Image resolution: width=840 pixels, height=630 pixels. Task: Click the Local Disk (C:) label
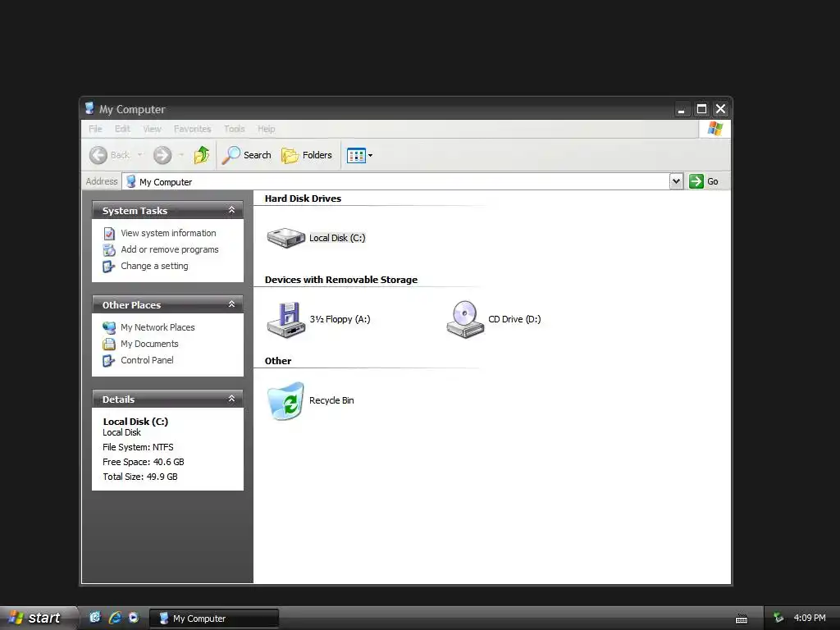(x=337, y=238)
